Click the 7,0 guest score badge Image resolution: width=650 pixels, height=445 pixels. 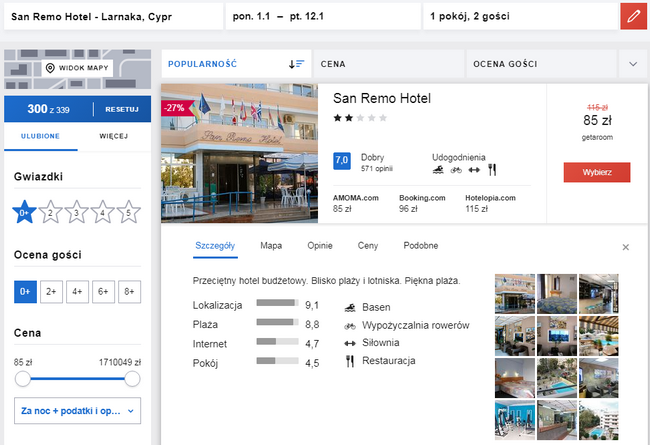[x=341, y=160]
